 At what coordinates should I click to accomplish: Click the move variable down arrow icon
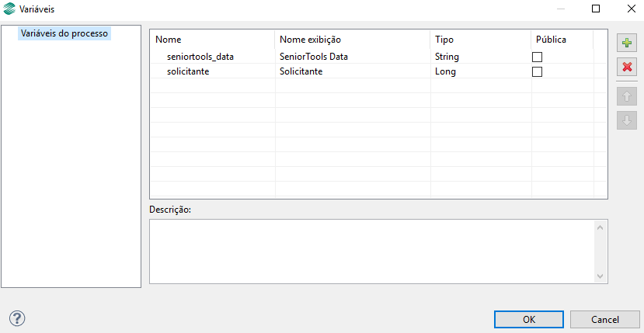tap(627, 120)
